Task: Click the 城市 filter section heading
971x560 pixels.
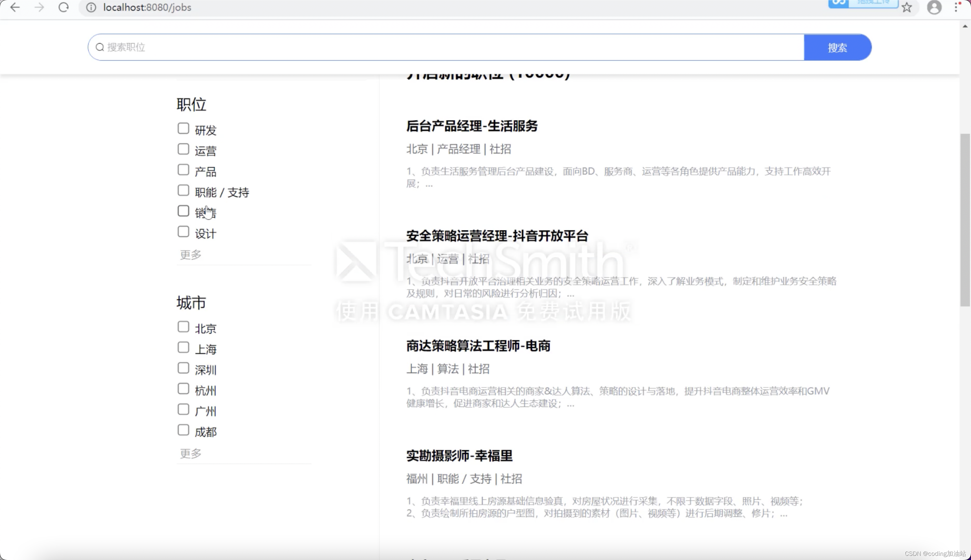Action: [191, 303]
